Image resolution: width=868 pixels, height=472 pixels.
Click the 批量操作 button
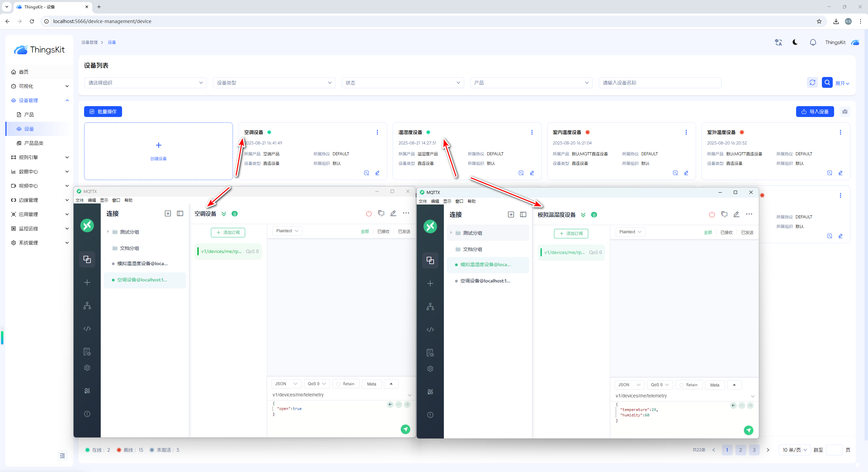pos(103,112)
